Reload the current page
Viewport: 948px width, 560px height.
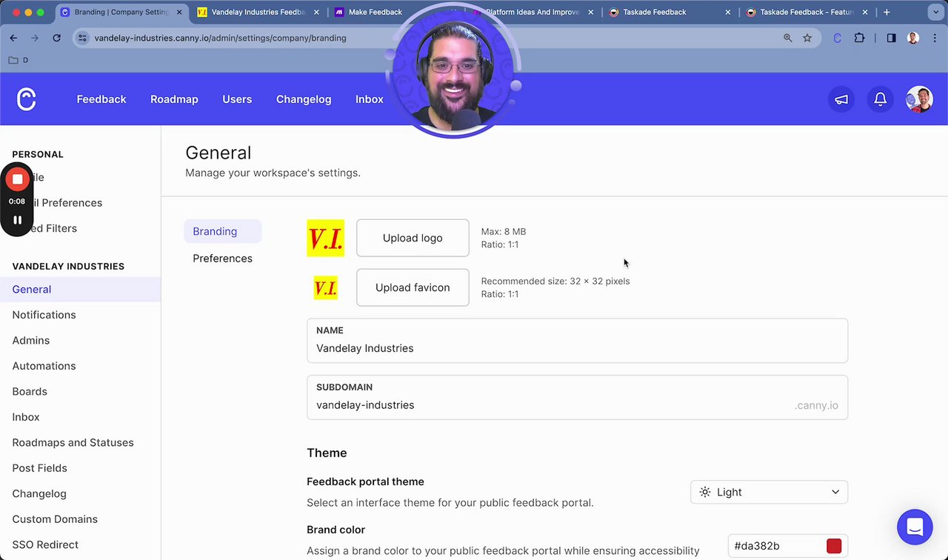56,38
